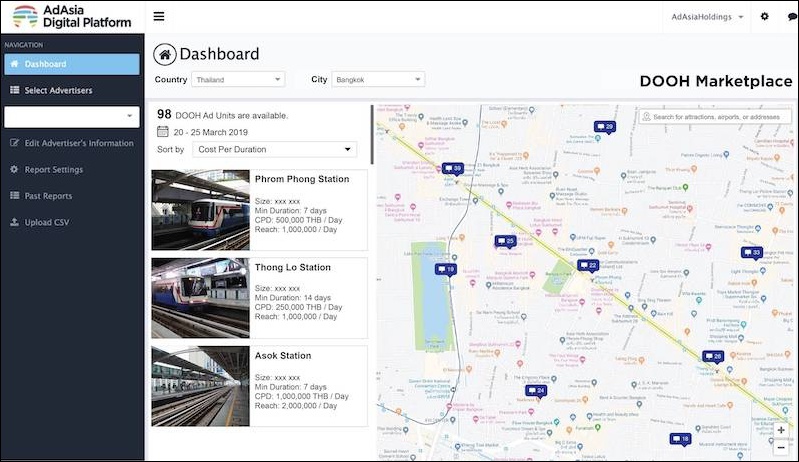Click map marker labeled 19
This screenshot has width=799, height=462.
click(445, 270)
